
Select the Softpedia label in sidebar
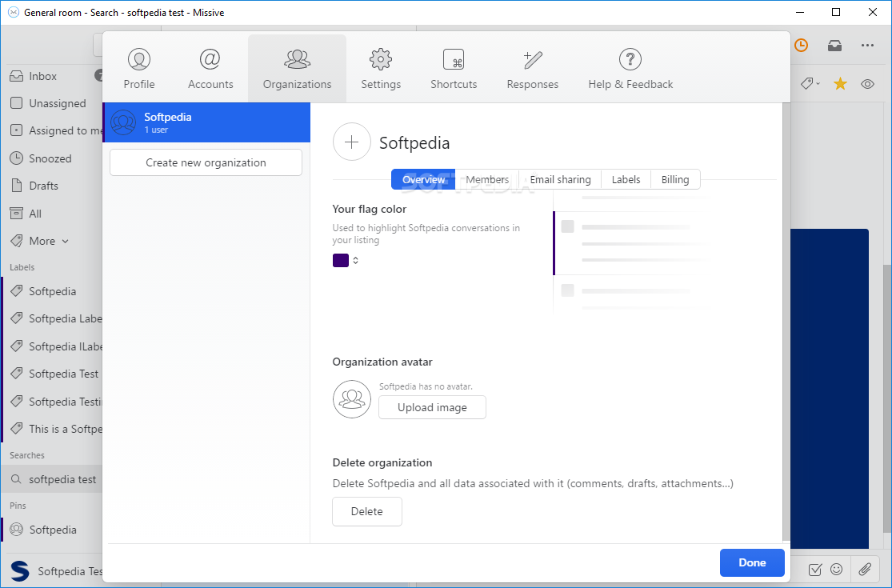(x=52, y=291)
